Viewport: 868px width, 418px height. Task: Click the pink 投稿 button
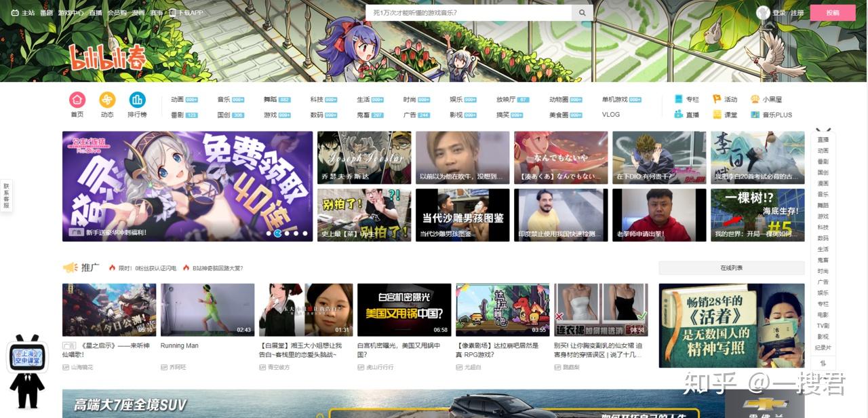(833, 13)
